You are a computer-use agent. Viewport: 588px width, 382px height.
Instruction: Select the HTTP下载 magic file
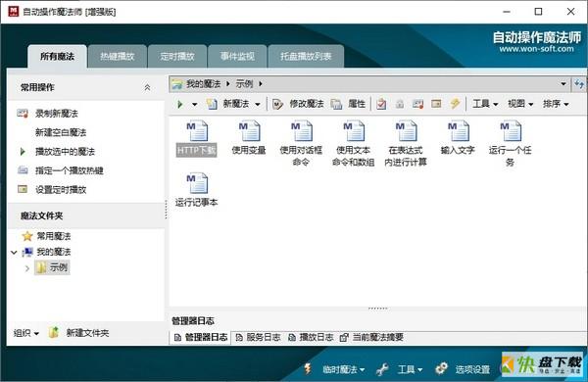[197, 138]
